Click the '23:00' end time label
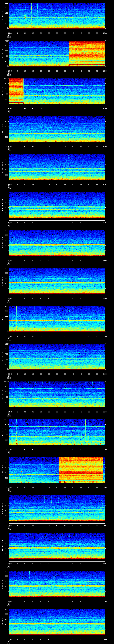 tap(105, 336)
